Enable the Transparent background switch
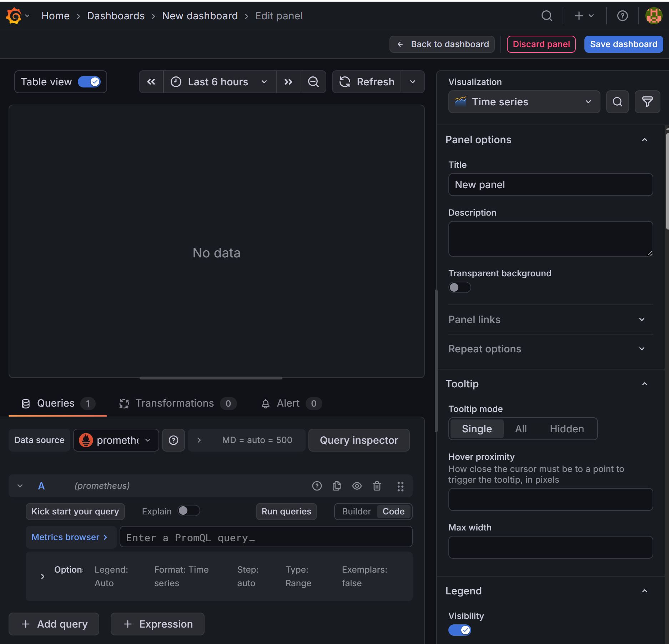The image size is (669, 644). [x=459, y=287]
